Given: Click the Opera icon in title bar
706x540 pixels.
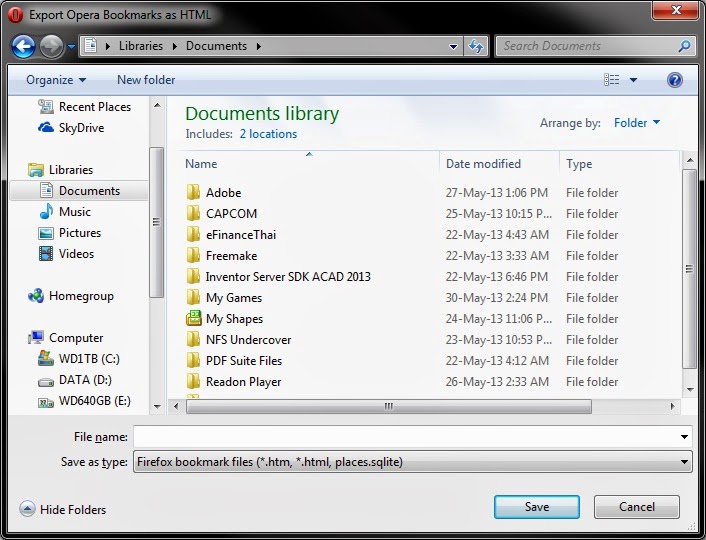Looking at the screenshot, I should 15,15.
